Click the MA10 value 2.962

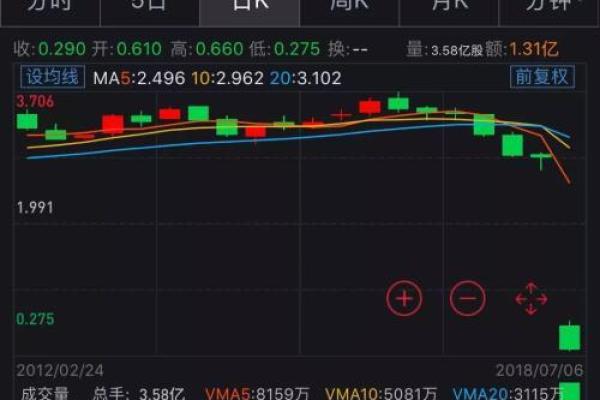[x=227, y=78]
